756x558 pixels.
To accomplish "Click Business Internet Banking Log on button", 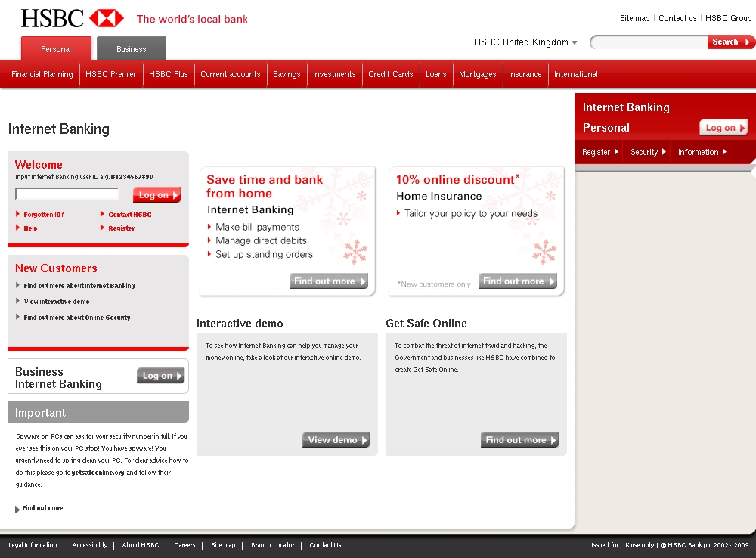I will 160,376.
